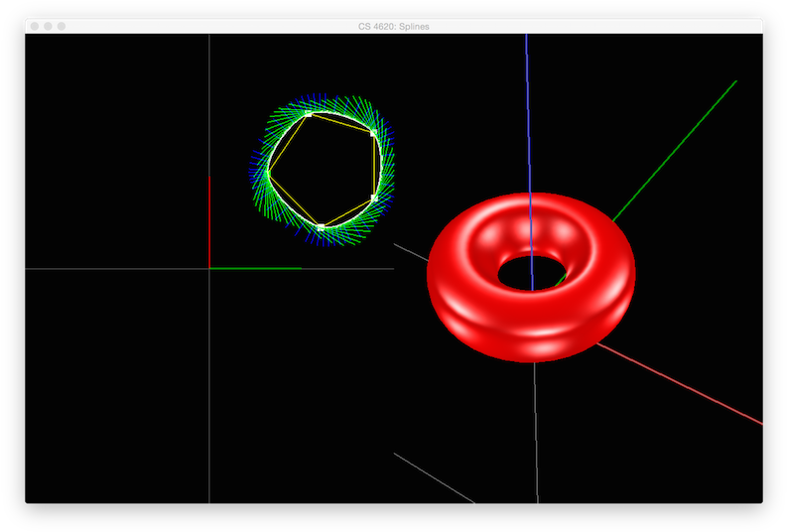Select the topmost spline control point
787x532 pixels.
(308, 115)
